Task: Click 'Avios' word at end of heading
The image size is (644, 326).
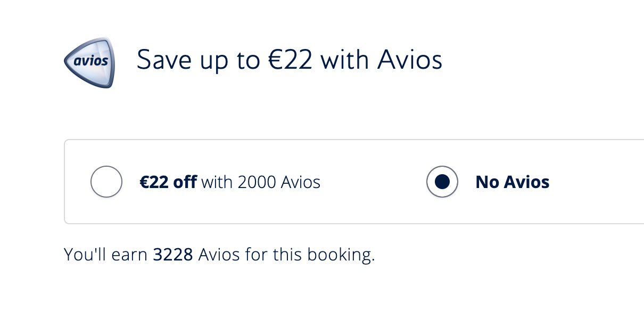Action: [410, 59]
